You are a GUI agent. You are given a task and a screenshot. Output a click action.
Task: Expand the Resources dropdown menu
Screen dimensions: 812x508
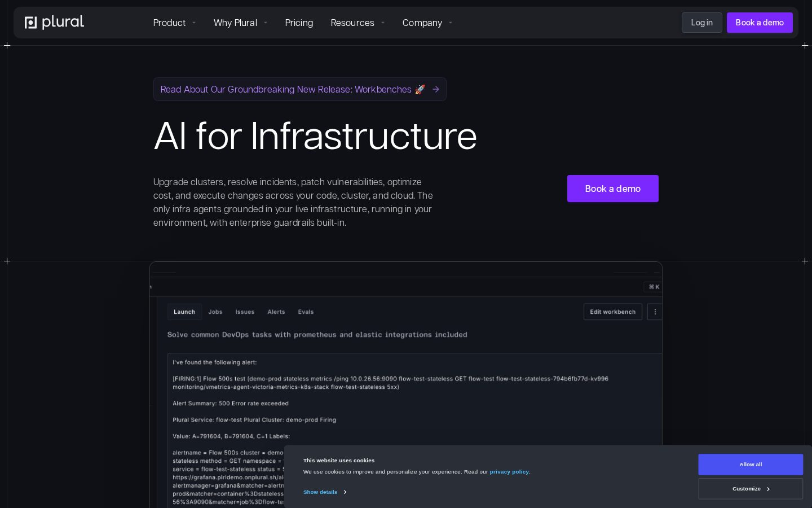[x=358, y=23]
